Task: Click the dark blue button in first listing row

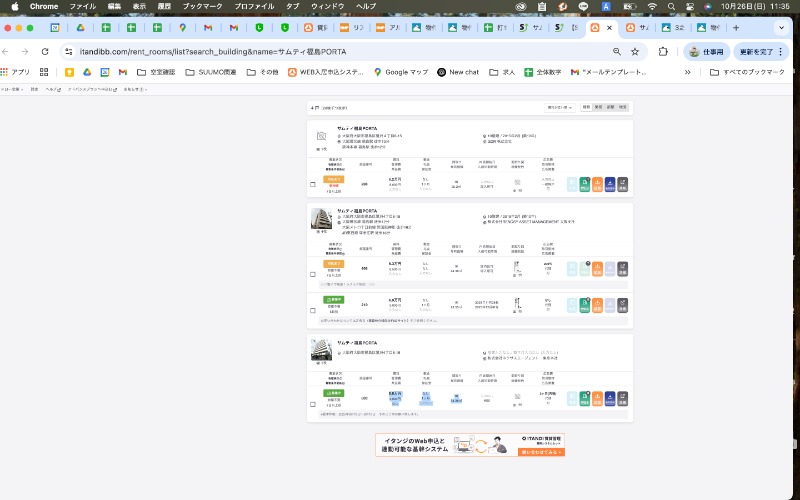Action: tap(610, 184)
